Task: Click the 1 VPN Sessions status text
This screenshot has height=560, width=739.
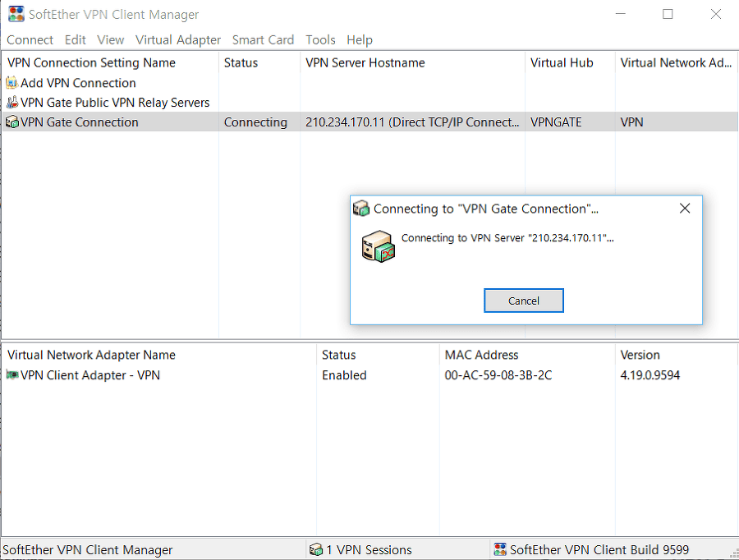Action: pos(369,549)
